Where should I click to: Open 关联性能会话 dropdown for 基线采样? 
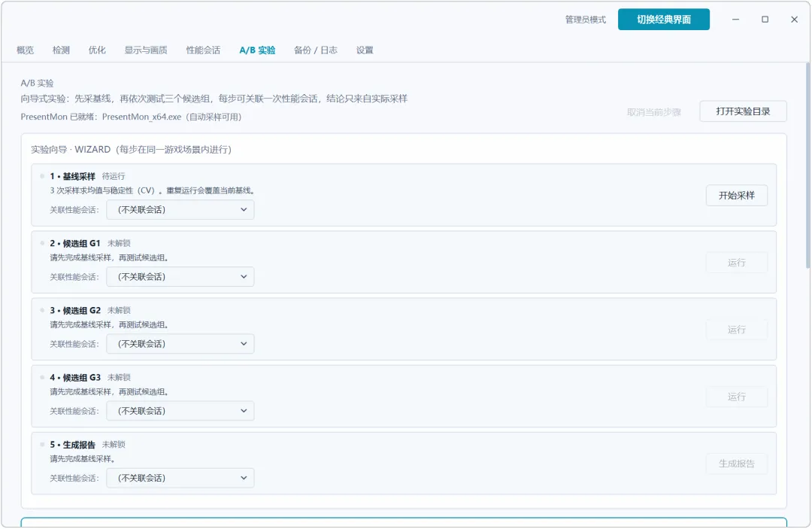pyautogui.click(x=180, y=210)
